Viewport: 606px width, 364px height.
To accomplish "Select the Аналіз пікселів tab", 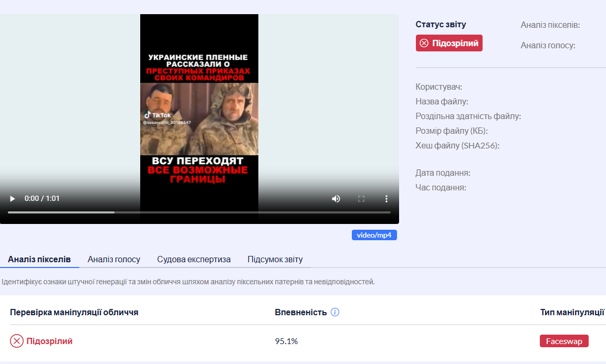I will 39,259.
